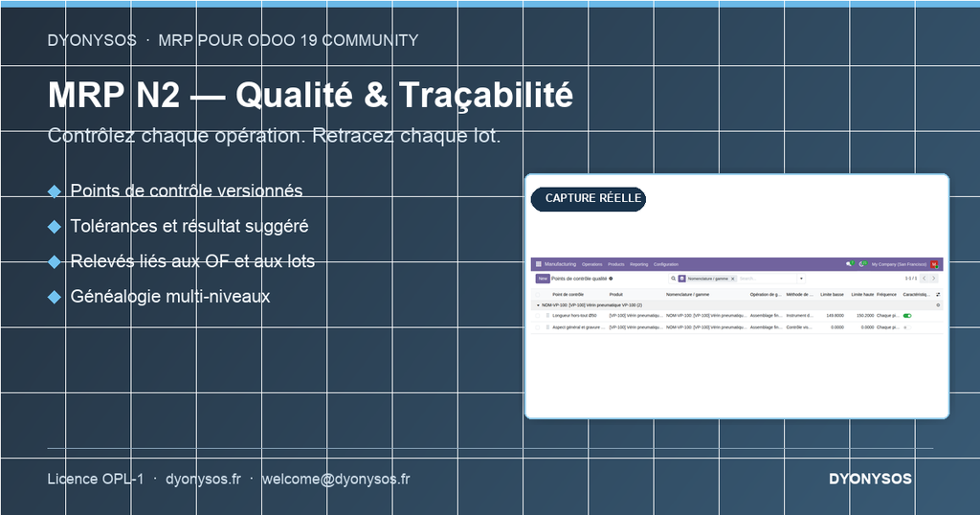Screen dimensions: 980x515
Task: Click the Contrôle vis... method cell
Action: click(x=799, y=327)
